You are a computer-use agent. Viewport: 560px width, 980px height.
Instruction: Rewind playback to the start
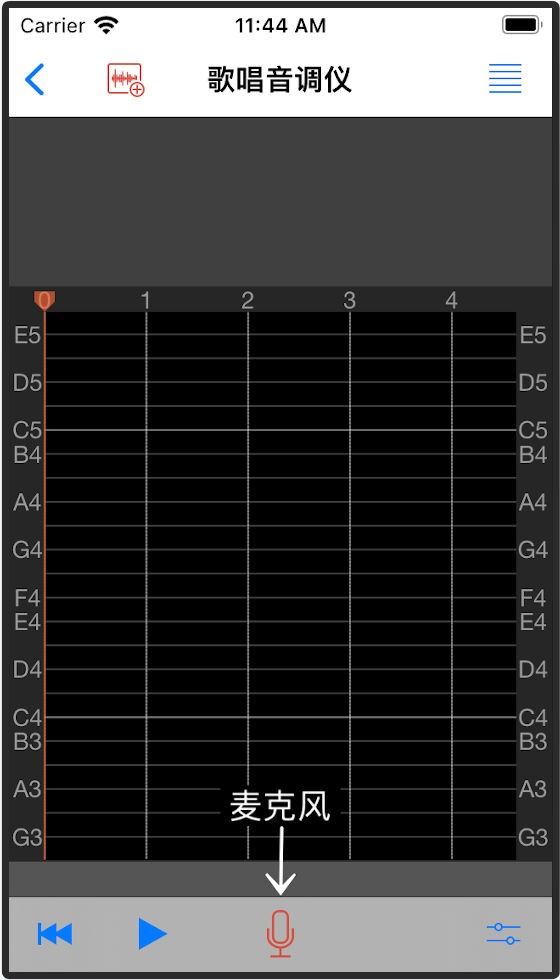pyautogui.click(x=55, y=934)
